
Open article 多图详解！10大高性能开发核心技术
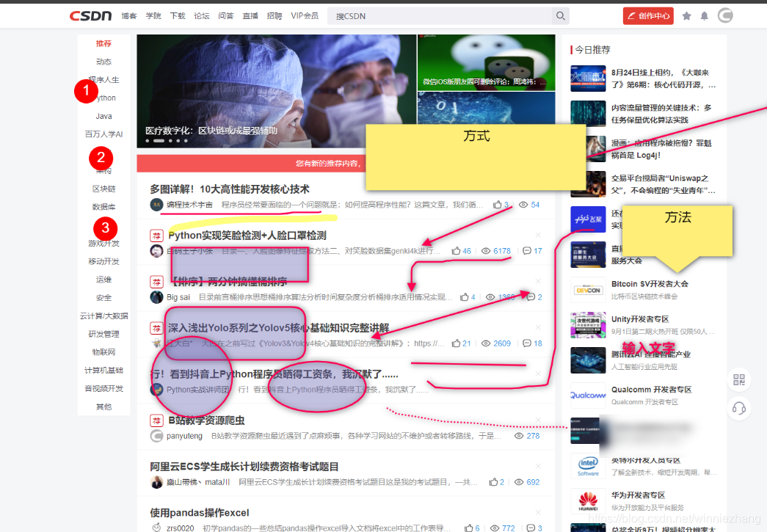pos(230,189)
